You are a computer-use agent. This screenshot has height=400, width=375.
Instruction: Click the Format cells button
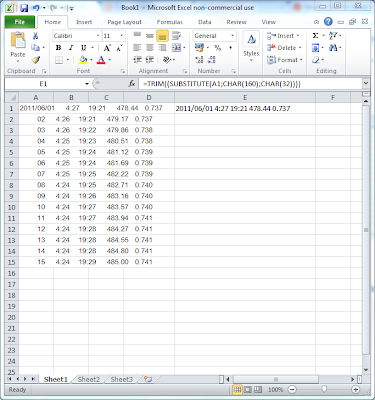click(x=285, y=60)
